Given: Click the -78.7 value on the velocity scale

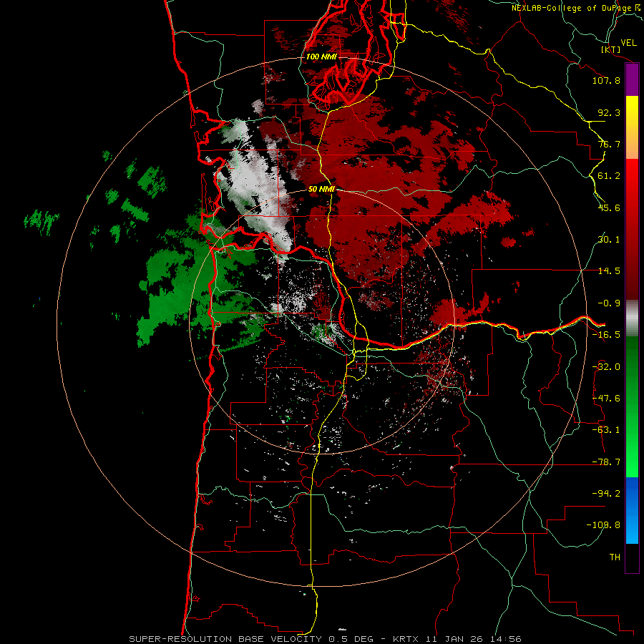Looking at the screenshot, I should point(606,462).
